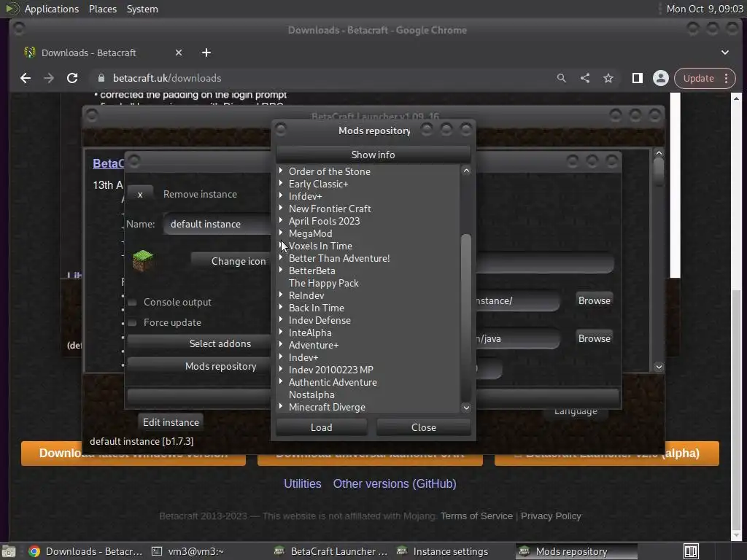The height and width of the screenshot is (560, 747).
Task: Click the Edit instance button
Action: click(171, 422)
